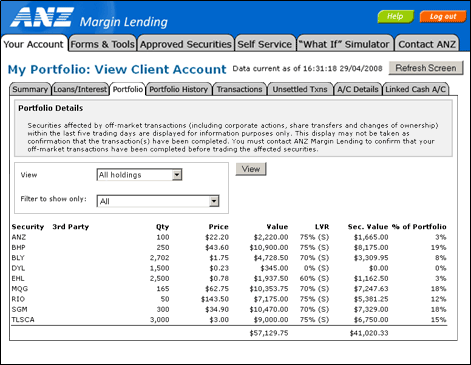The height and width of the screenshot is (365, 471).
Task: Open the "What If" Simulator tab
Action: coord(344,44)
